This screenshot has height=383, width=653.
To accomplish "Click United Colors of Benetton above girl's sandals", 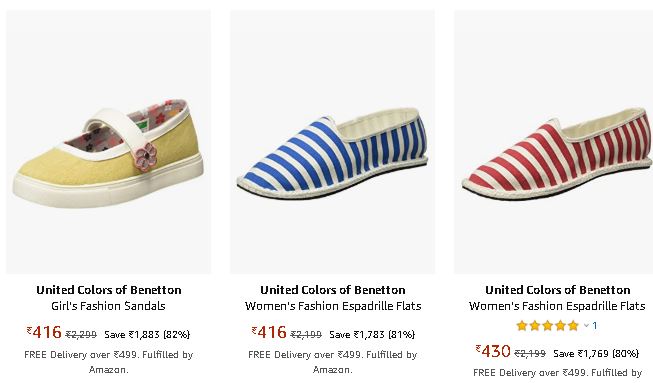I will tap(109, 290).
